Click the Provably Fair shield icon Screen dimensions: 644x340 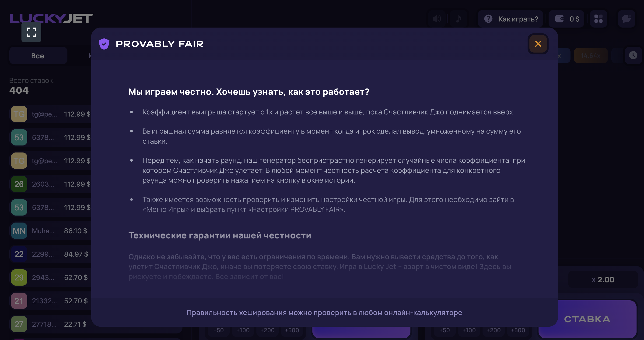coord(104,44)
